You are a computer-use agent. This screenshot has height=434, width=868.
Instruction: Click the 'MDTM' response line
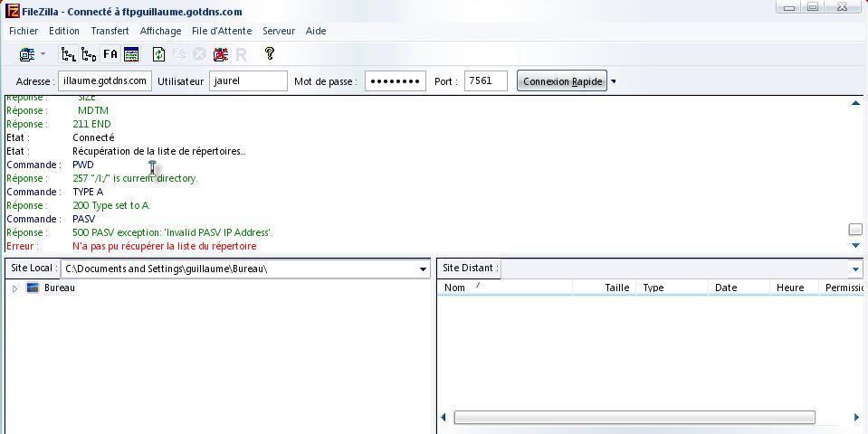click(x=93, y=110)
